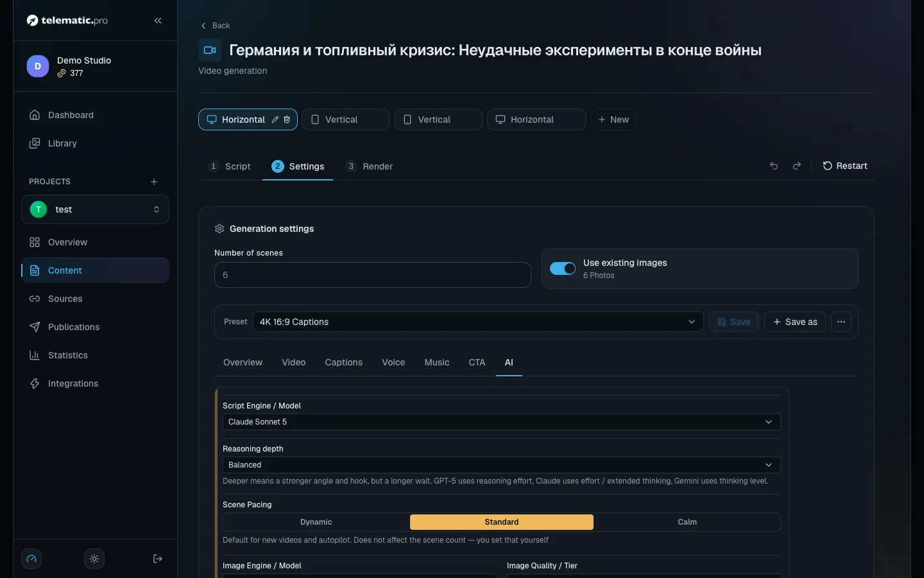This screenshot has height=578, width=924.
Task: Click the redo arrow icon
Action: pos(797,166)
